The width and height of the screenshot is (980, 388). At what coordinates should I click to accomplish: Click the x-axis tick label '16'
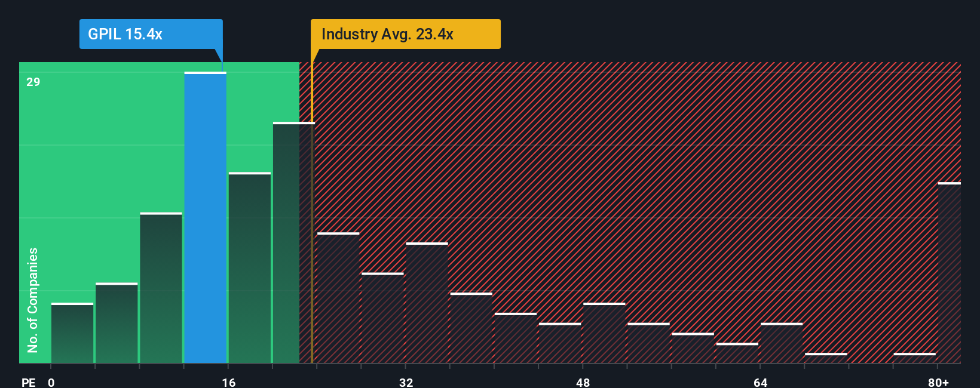click(229, 382)
